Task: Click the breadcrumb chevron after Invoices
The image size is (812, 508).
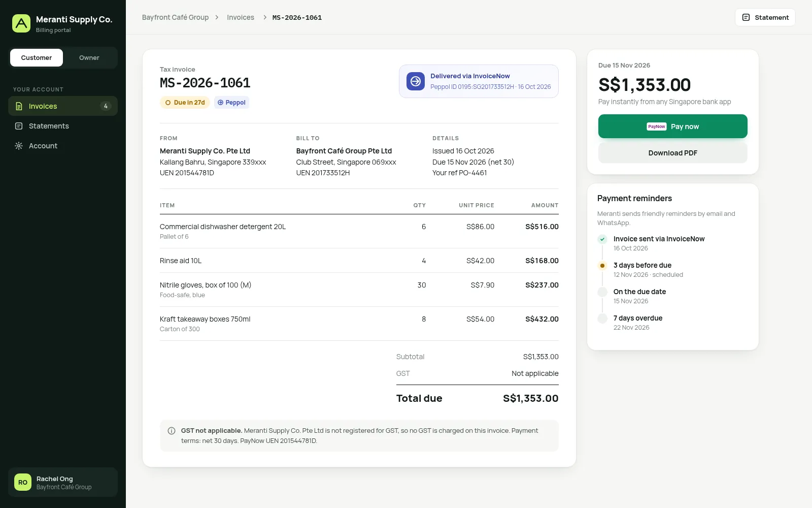Action: (264, 17)
